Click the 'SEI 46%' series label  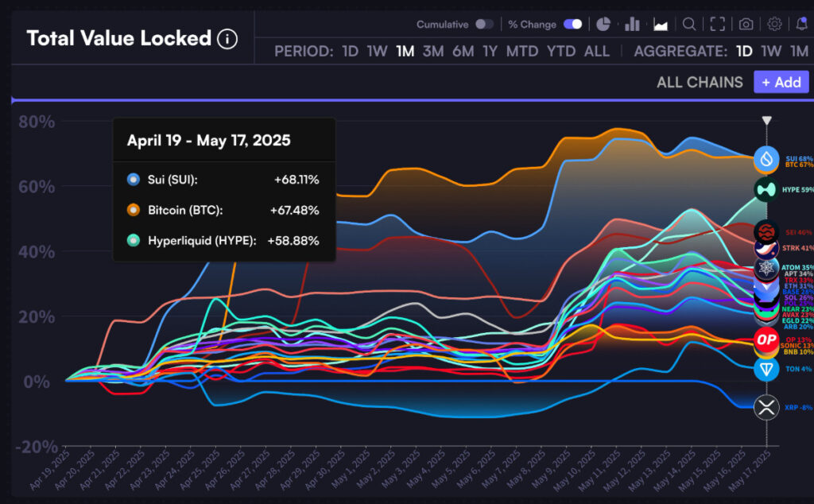coord(799,233)
